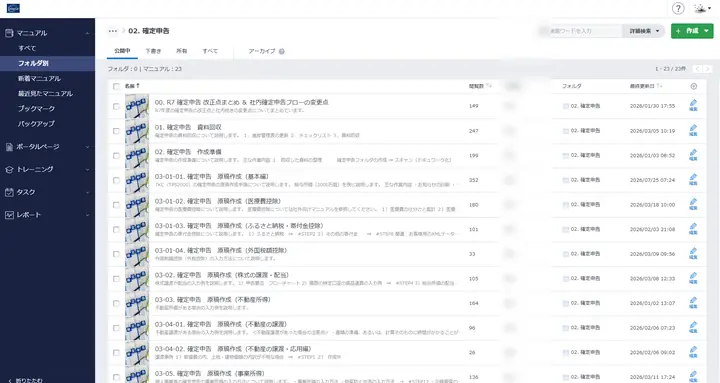Switch to the アーカイブ tab
Screen dimensions: 720x383
tap(262, 51)
